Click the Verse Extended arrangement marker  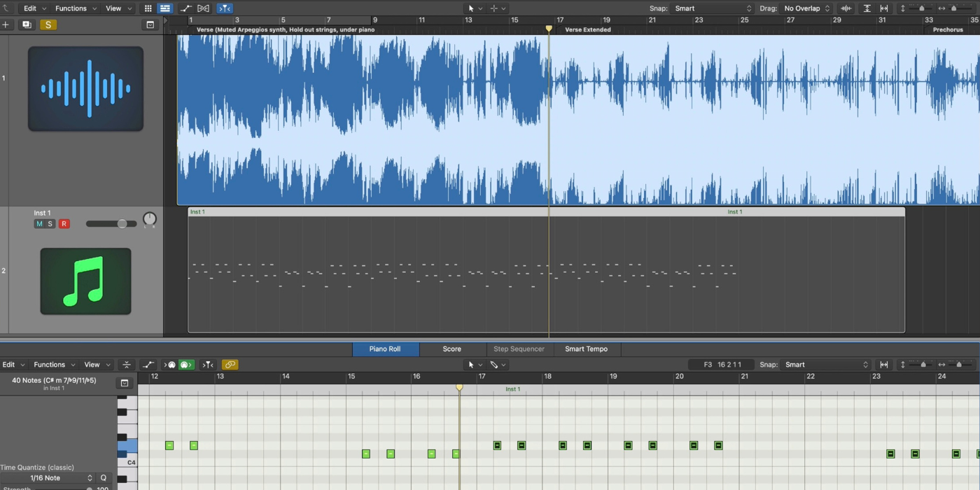point(588,29)
